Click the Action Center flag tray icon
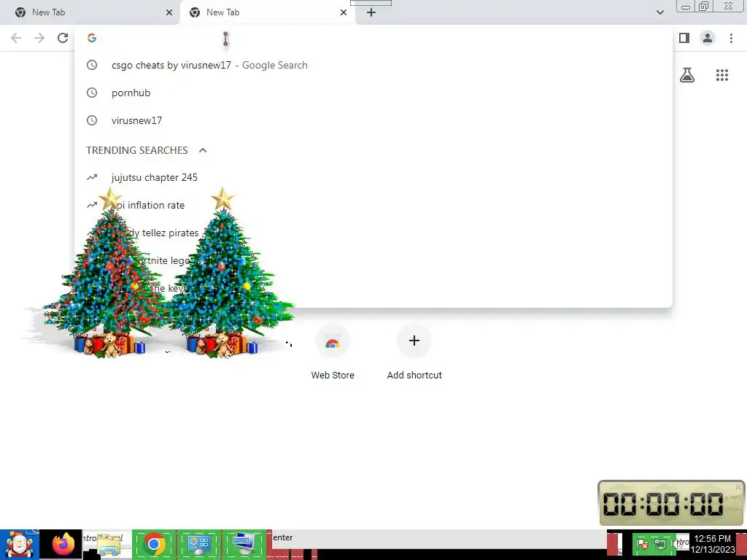The image size is (747, 560). [x=642, y=544]
